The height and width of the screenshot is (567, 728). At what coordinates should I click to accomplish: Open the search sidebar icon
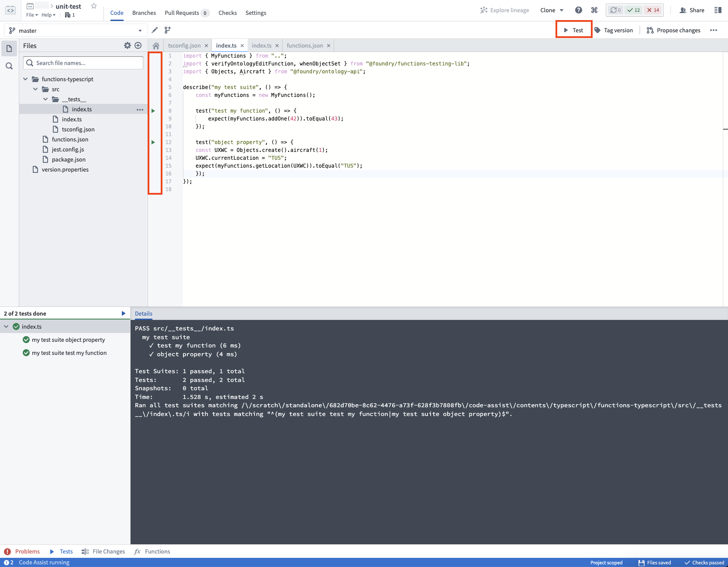[x=9, y=66]
